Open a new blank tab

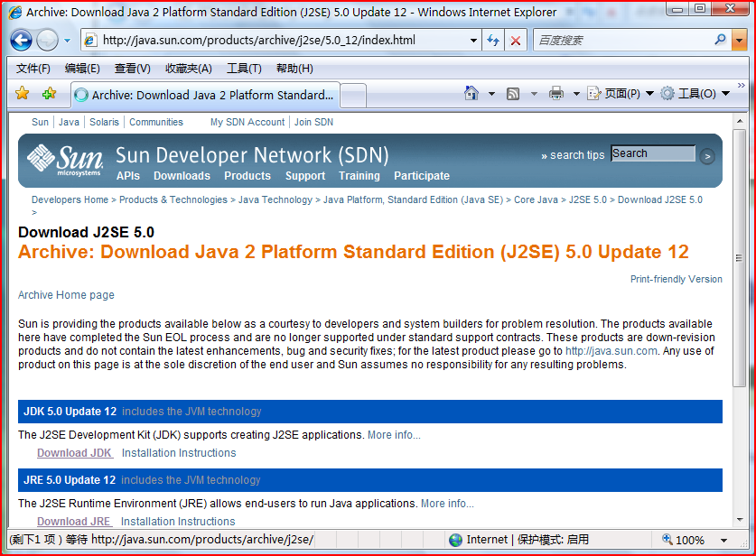click(353, 96)
